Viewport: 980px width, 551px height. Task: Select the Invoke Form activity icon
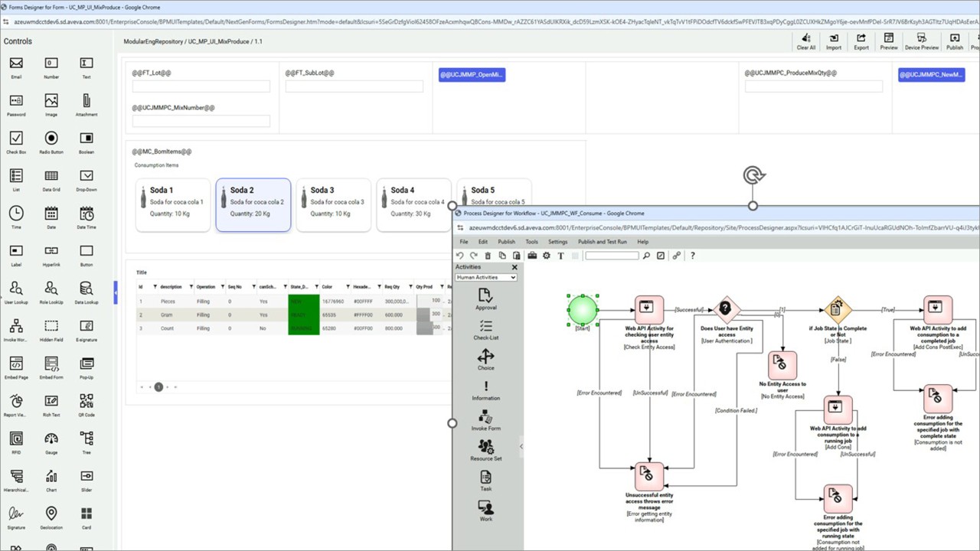[485, 417]
